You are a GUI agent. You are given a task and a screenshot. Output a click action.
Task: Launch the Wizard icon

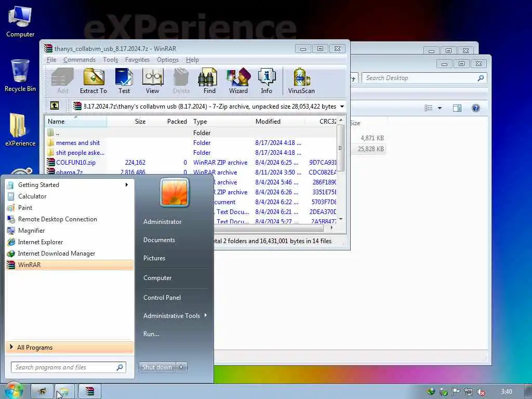pyautogui.click(x=238, y=81)
